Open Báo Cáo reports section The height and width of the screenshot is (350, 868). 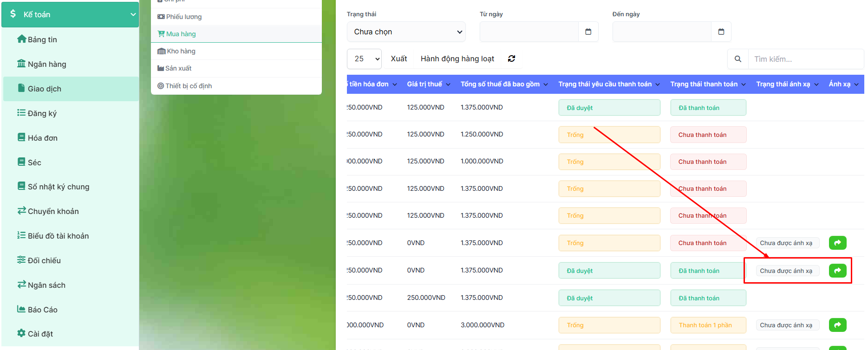coord(42,310)
